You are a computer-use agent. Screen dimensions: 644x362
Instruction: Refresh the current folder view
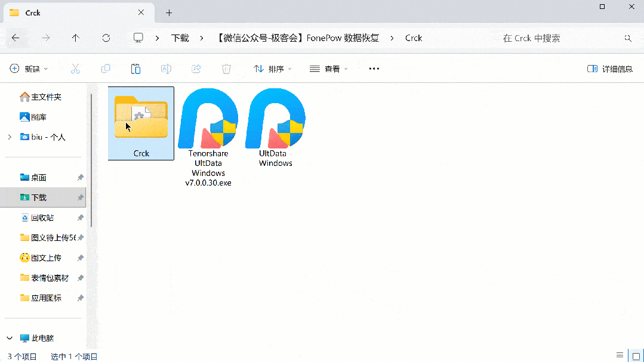pyautogui.click(x=106, y=38)
